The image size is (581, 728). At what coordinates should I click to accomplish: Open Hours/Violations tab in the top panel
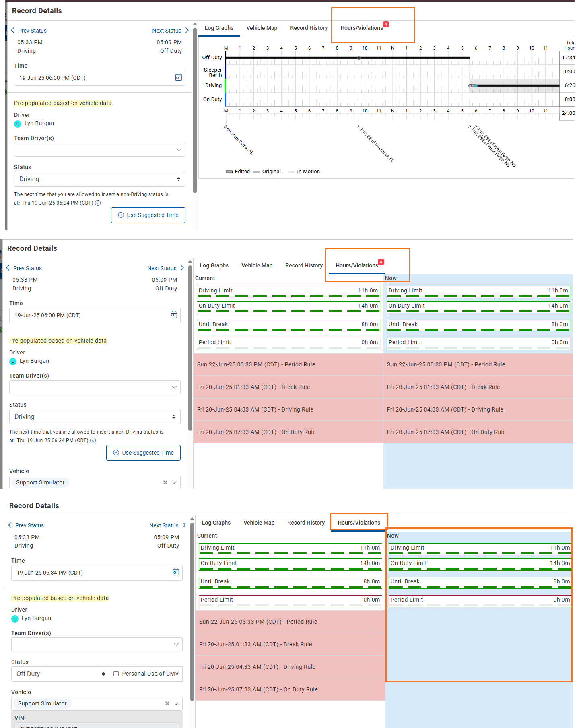[362, 28]
